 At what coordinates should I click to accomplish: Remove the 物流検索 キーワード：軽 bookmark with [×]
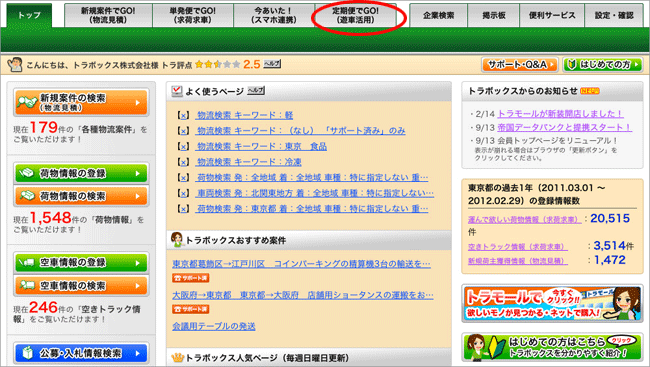click(x=183, y=115)
